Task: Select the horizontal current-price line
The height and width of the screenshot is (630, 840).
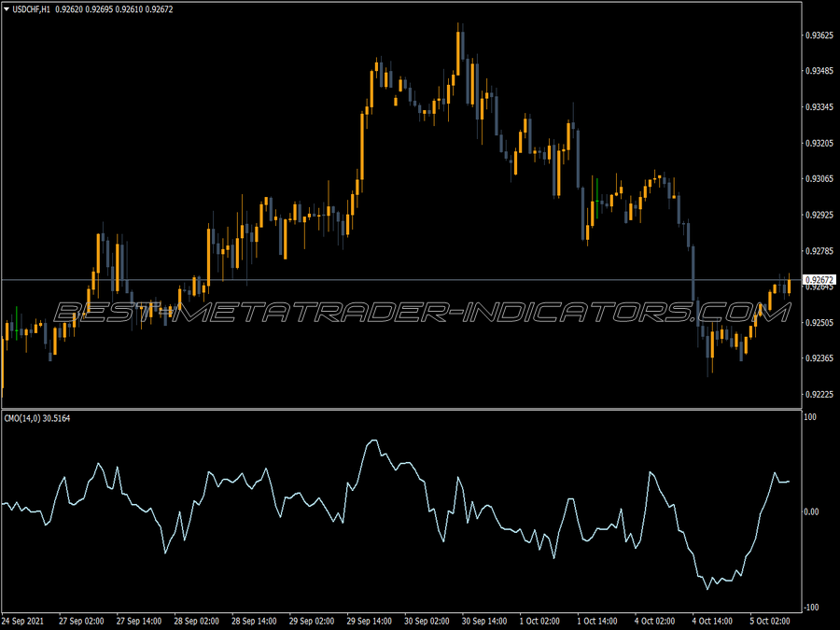Action: coord(400,280)
